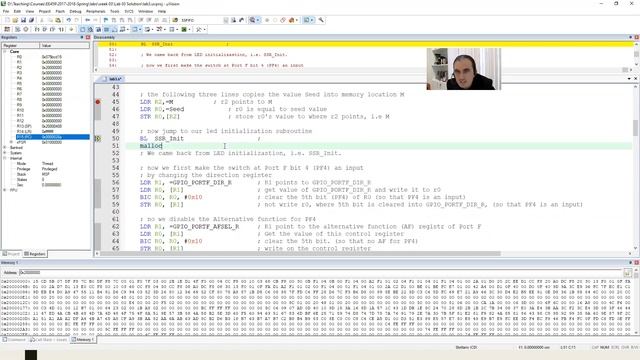Screen dimensions: 640x360
Task: Toggle the Call Stack Window toolbar button
Action: [114, 29]
